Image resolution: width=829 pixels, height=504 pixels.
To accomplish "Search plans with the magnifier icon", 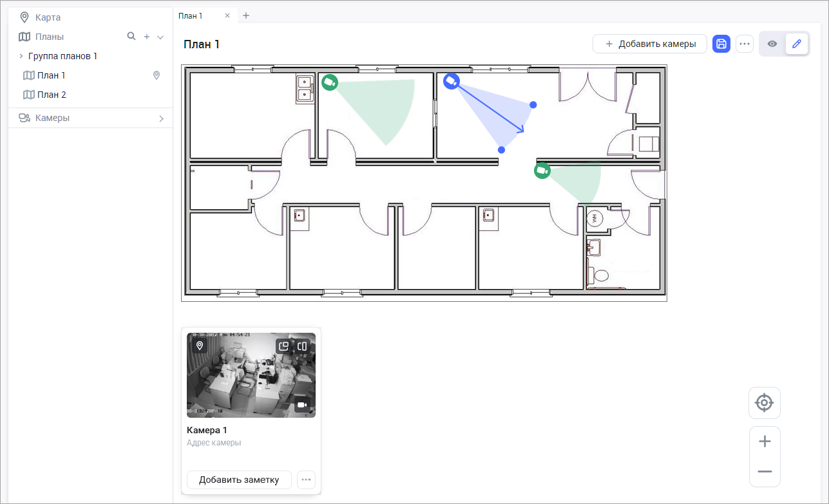I will coord(131,37).
